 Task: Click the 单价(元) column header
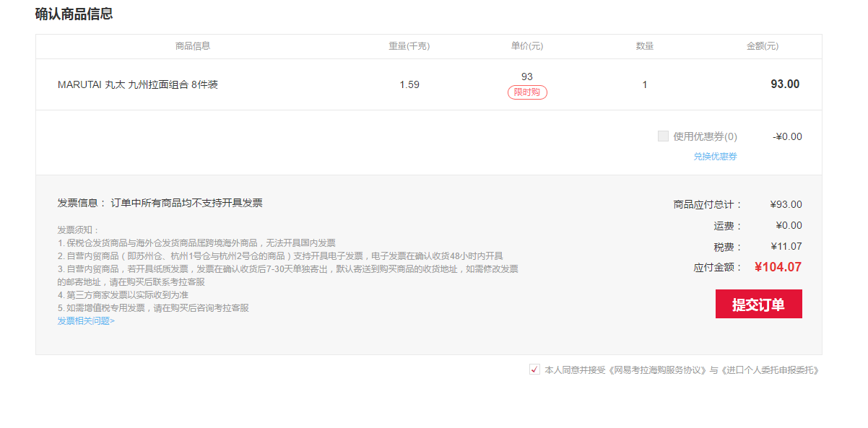527,46
